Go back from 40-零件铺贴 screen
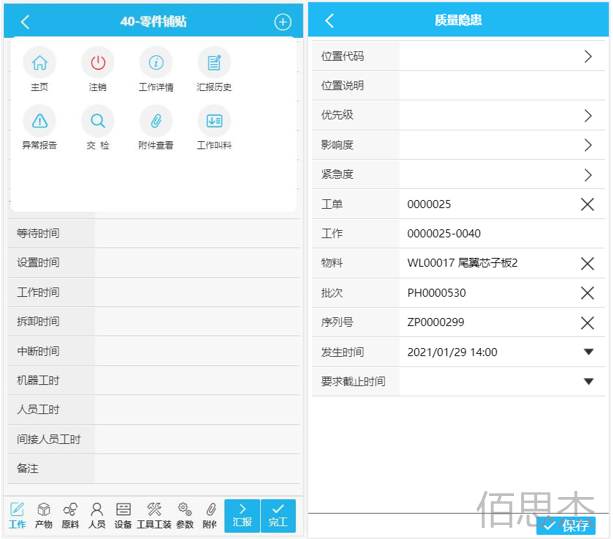This screenshot has height=539, width=613. pyautogui.click(x=25, y=22)
